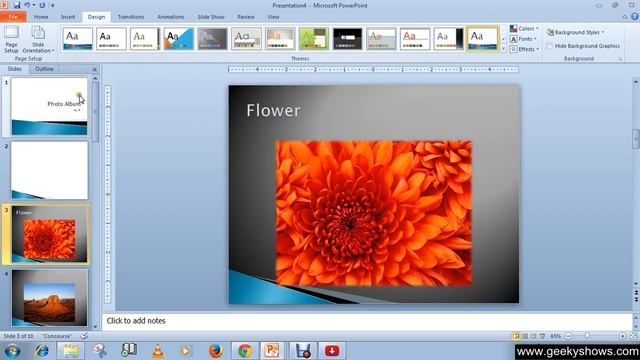Click the red download app on taskbar

[x=332, y=351]
